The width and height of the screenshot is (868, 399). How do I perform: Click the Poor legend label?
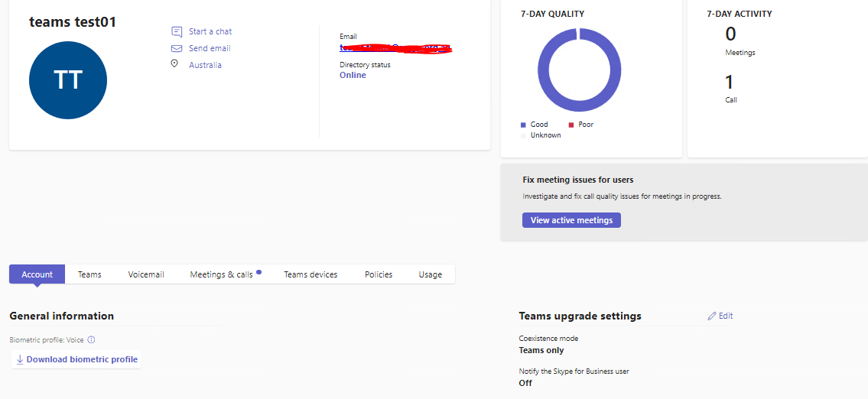pos(586,125)
